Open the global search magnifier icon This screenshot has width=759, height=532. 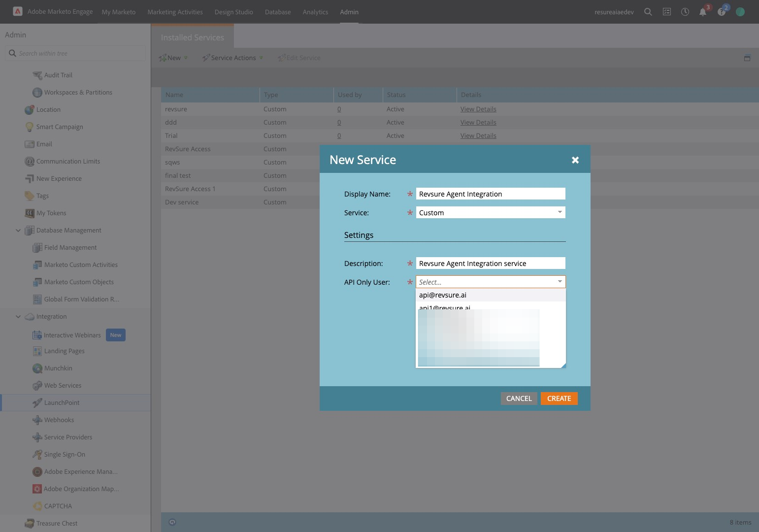click(648, 12)
